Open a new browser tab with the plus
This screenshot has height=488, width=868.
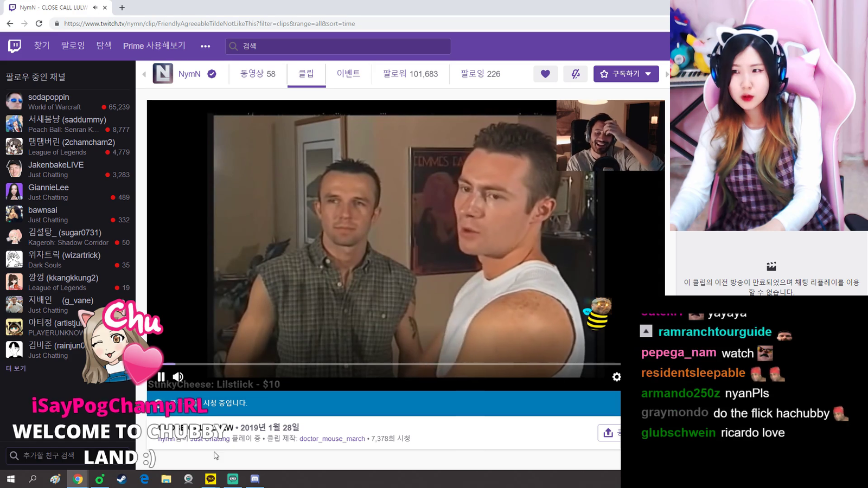[x=122, y=8]
